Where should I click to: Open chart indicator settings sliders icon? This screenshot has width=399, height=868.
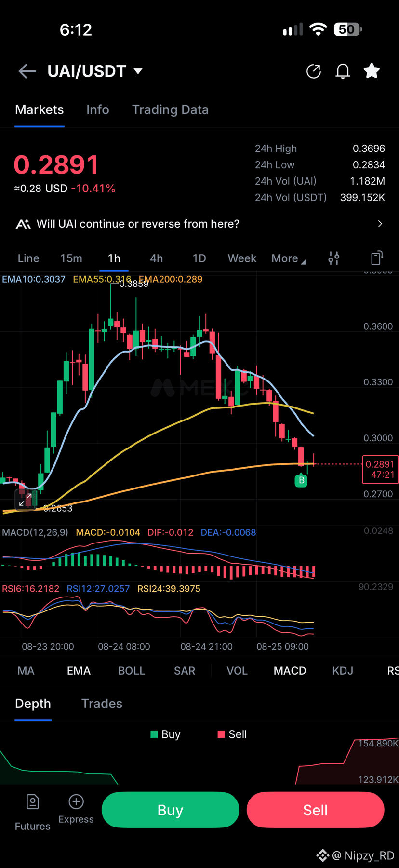334,258
